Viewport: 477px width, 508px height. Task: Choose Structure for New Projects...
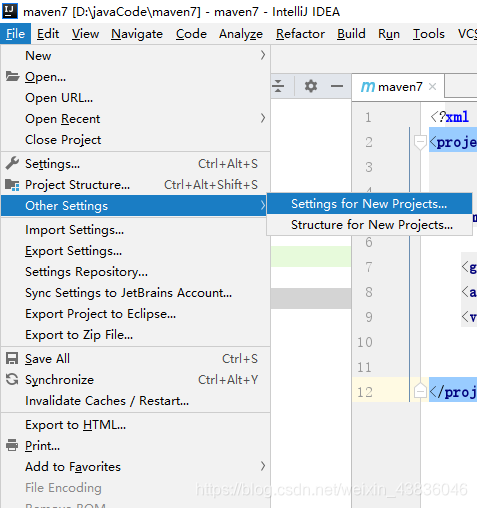click(369, 225)
